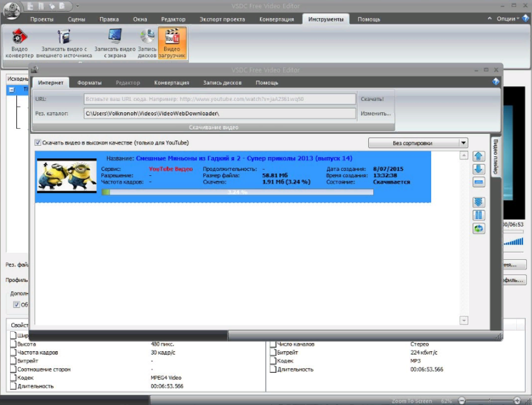
Task: Open Записать видео с внешнего источника tool
Action: pos(64,43)
